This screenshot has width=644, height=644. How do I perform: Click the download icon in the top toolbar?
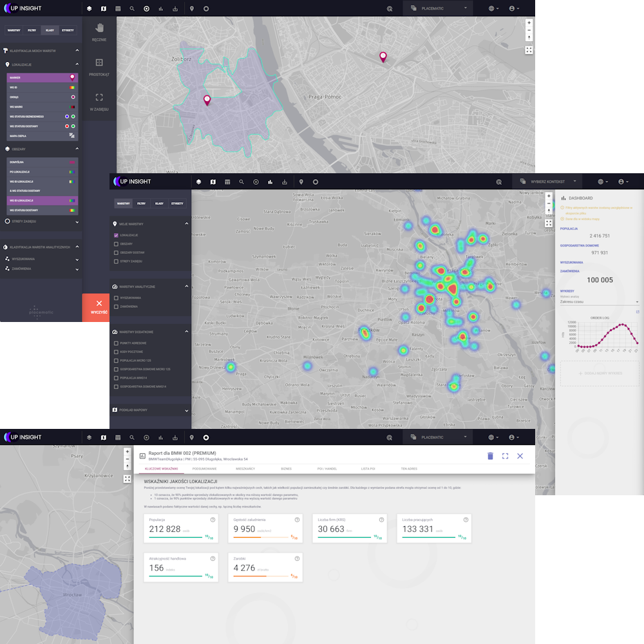pyautogui.click(x=175, y=8)
